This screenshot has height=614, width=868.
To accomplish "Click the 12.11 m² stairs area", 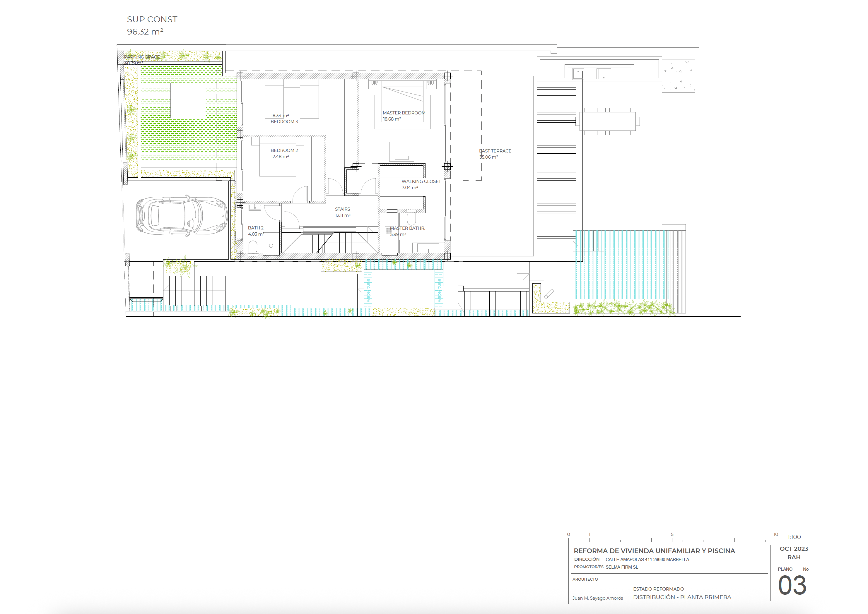I will coord(343,215).
